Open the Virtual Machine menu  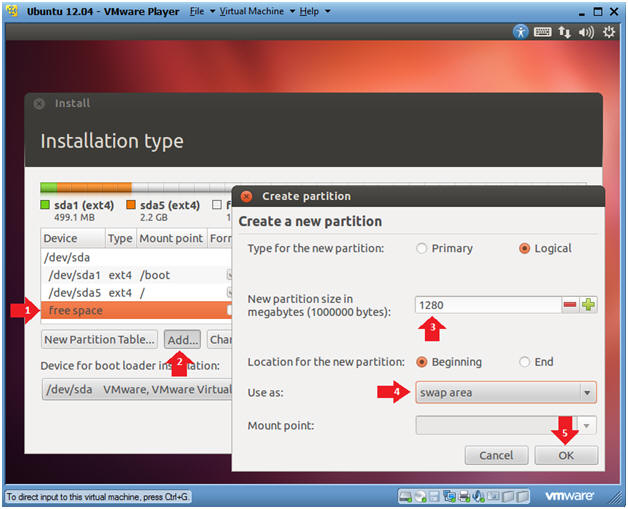point(252,11)
